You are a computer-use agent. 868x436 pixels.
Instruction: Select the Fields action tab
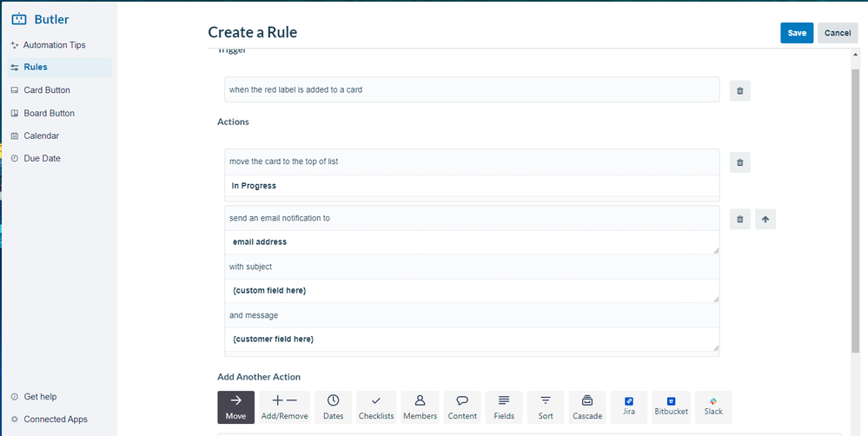point(504,407)
